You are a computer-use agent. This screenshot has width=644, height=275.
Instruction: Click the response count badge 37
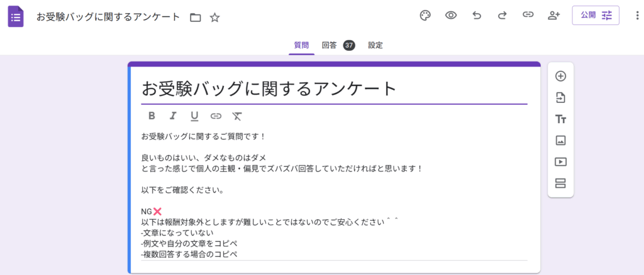[x=349, y=45]
